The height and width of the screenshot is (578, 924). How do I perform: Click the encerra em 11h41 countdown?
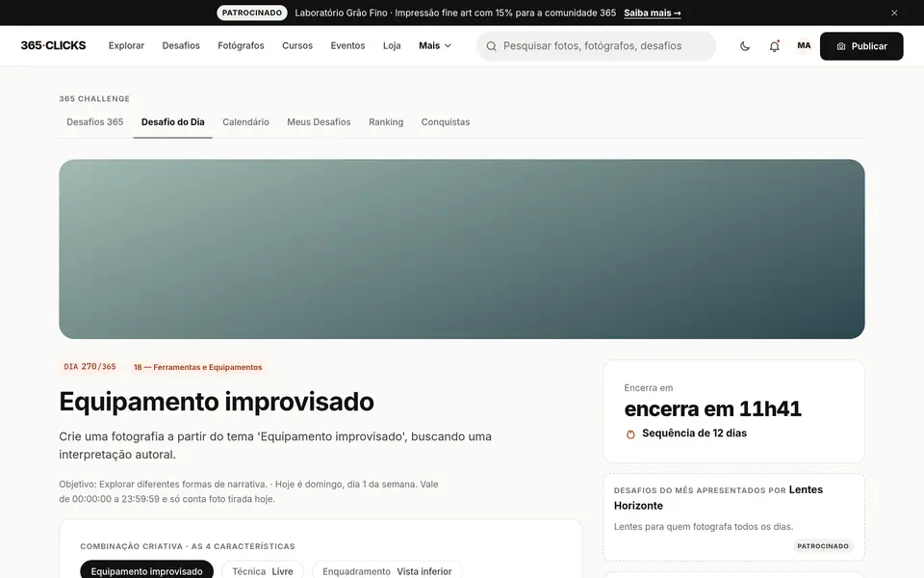click(x=713, y=408)
